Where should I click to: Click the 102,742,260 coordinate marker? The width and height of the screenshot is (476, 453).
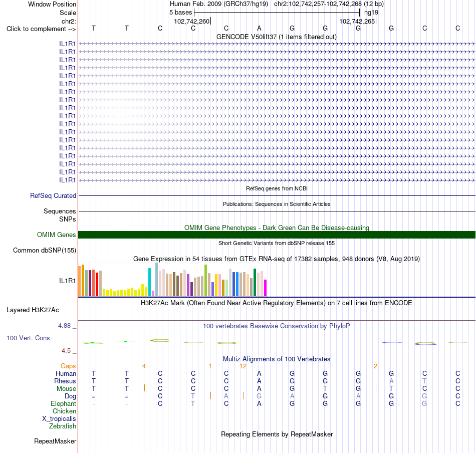[x=192, y=21]
